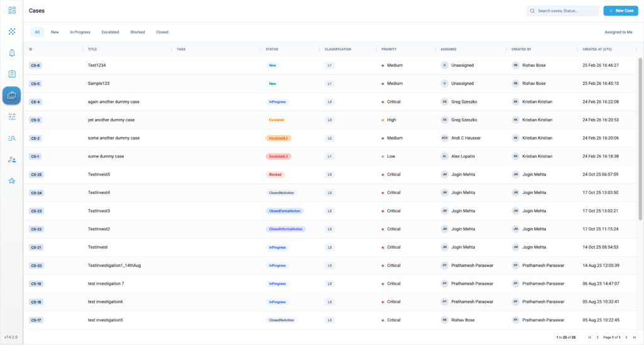Image resolution: width=644 pixels, height=345 pixels.
Task: Open case CS-1 ID badge
Action: pyautogui.click(x=35, y=157)
